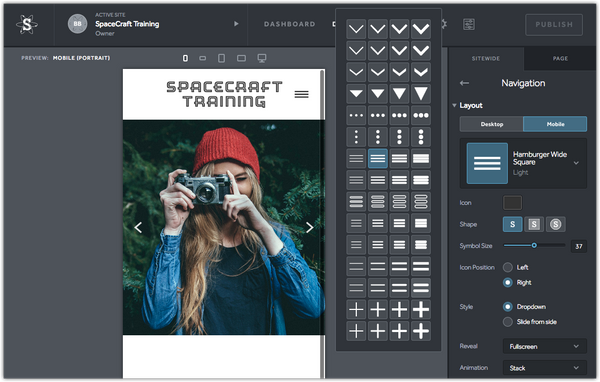This screenshot has width=600, height=382.
Task: Open the Icon color swatch
Action: [512, 203]
